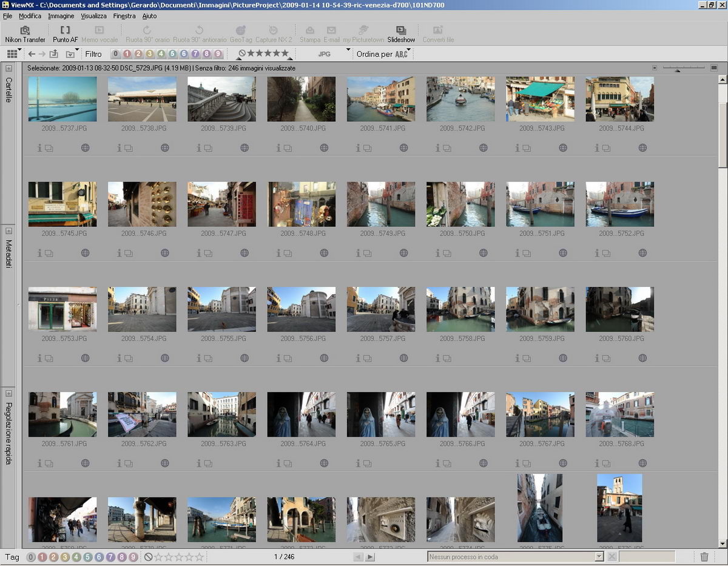Screen dimensions: 728x566
Task: Click the Stampa print icon
Action: coord(310,34)
